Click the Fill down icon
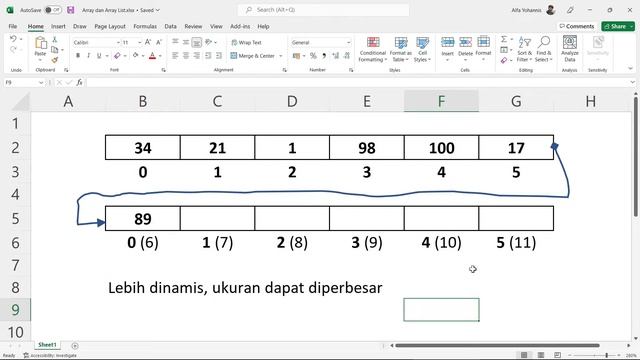The image size is (640, 360). tap(504, 50)
